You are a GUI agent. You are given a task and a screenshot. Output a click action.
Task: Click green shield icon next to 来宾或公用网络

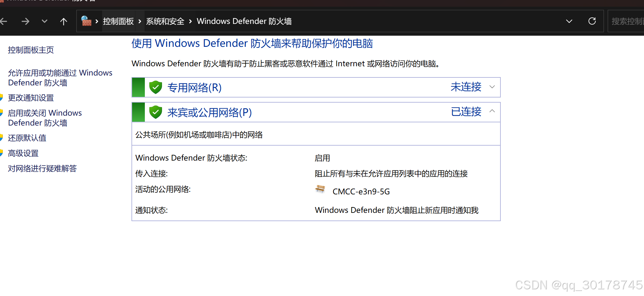coord(156,112)
